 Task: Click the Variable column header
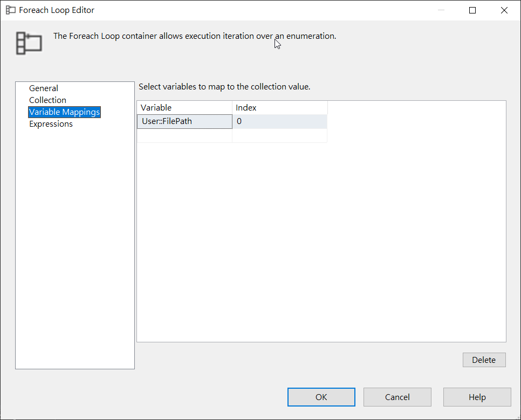click(x=184, y=108)
